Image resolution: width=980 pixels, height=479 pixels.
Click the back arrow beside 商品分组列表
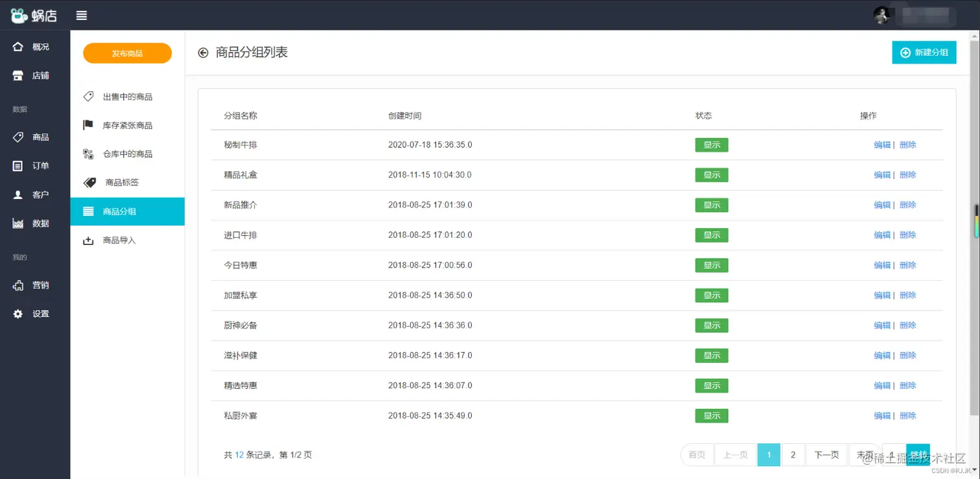(x=204, y=53)
